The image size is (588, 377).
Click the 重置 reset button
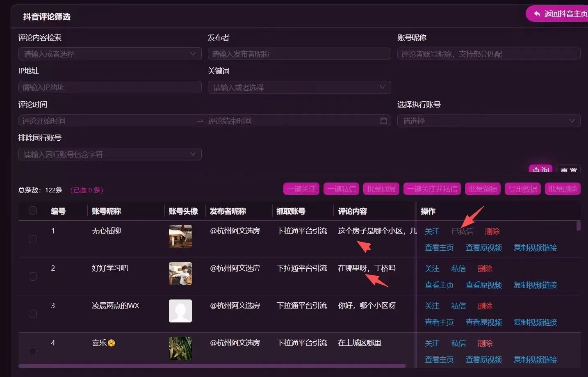[x=569, y=169]
